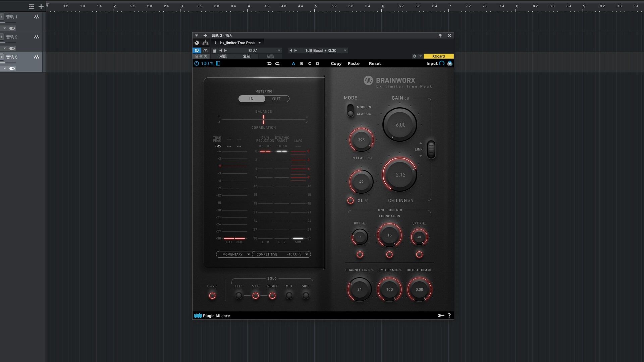
Task: Toggle the panel layout icon
Action: pos(218,63)
